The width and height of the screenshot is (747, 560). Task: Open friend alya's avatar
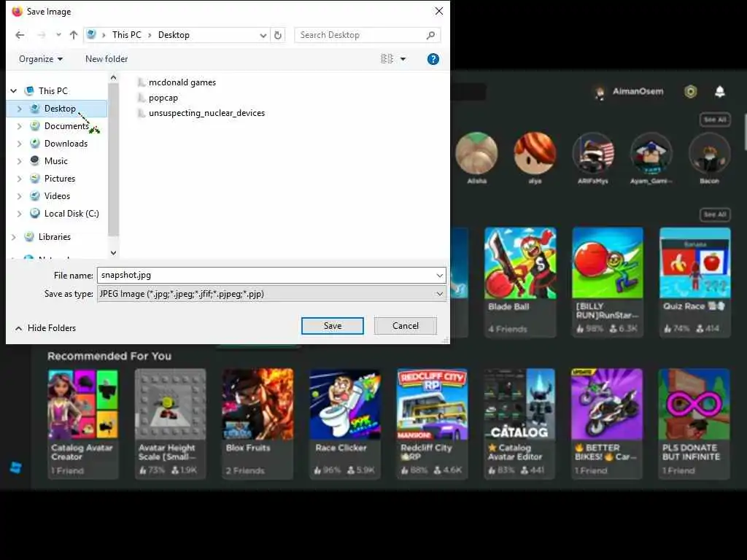[535, 153]
